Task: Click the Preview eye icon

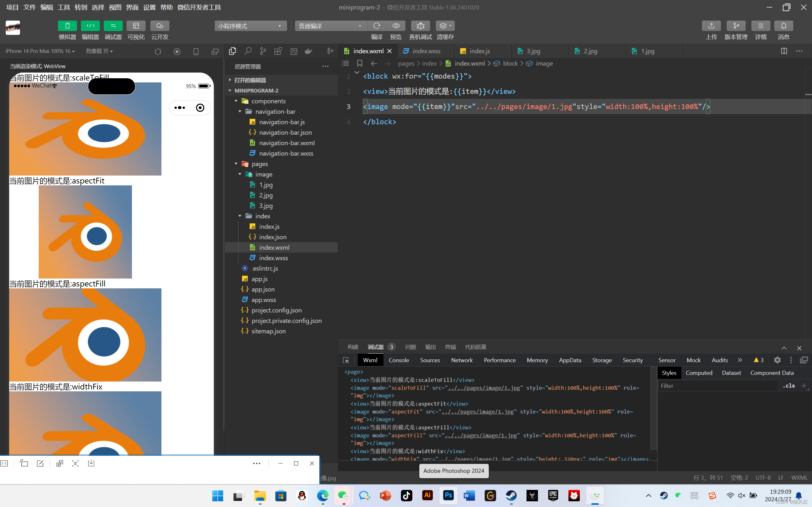Action: [x=396, y=26]
